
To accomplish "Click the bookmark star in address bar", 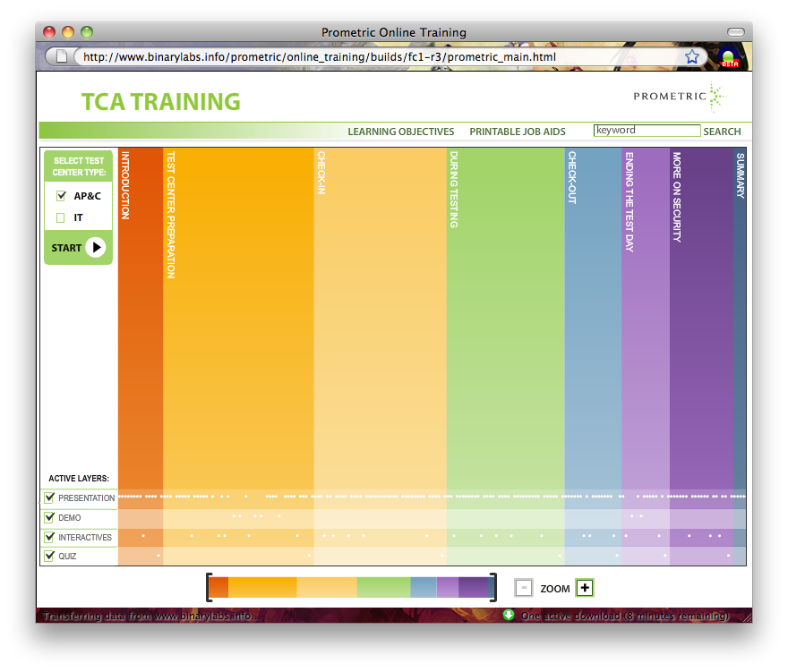I will pyautogui.click(x=692, y=56).
